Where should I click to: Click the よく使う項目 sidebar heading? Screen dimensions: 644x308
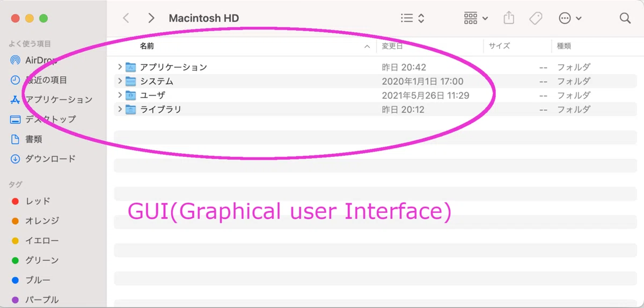point(30,43)
